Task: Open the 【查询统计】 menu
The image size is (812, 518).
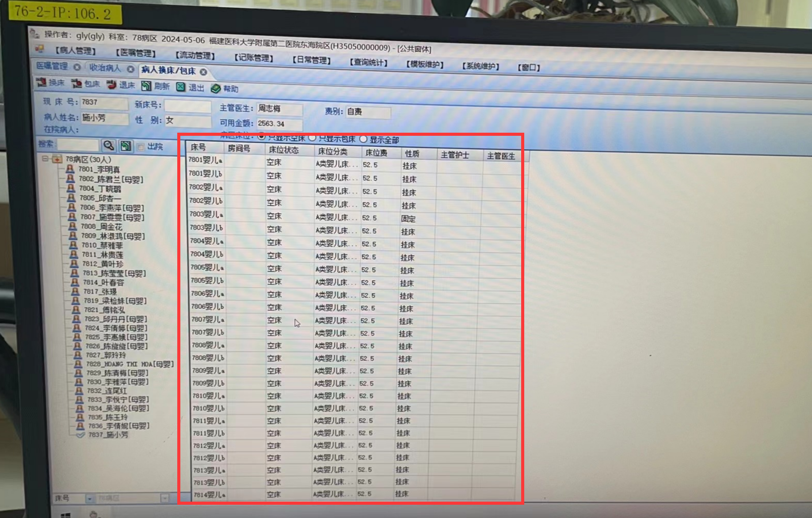Action: [x=369, y=63]
